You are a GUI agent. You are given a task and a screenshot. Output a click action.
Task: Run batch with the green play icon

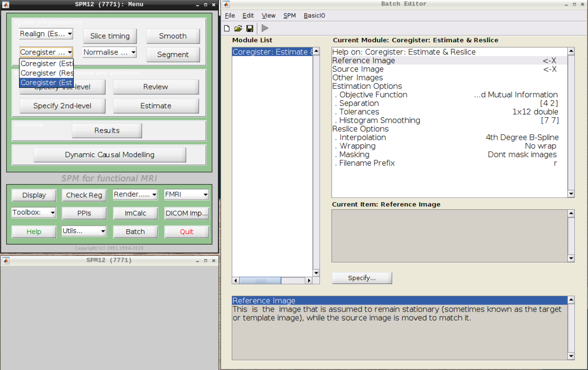point(265,28)
